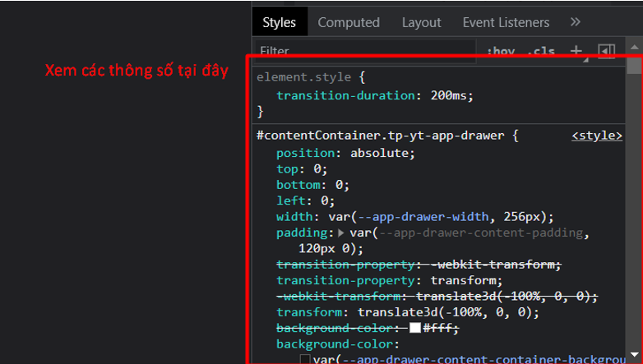This screenshot has width=643, height=364.
Task: Click the --app-drawer-content-padding variable
Action: [482, 233]
